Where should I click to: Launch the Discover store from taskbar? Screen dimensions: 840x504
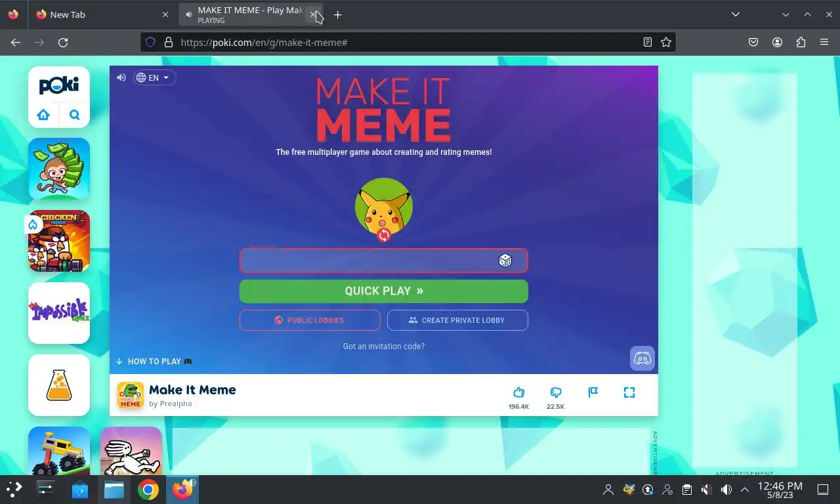point(80,489)
